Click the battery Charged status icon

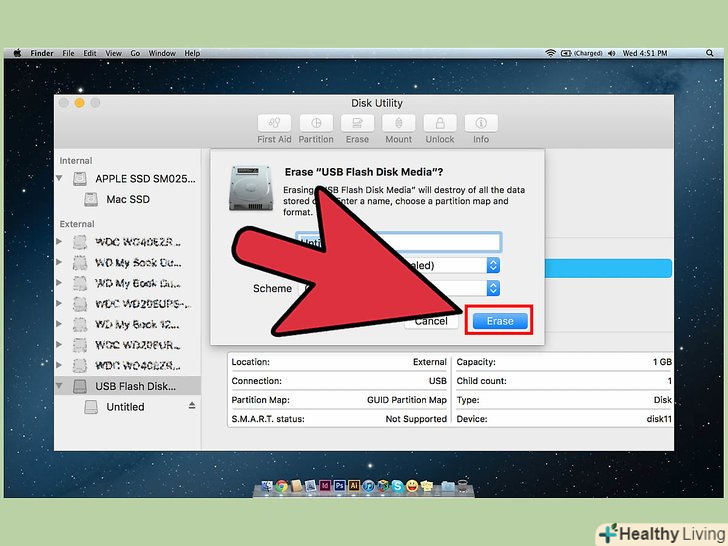pyautogui.click(x=581, y=53)
